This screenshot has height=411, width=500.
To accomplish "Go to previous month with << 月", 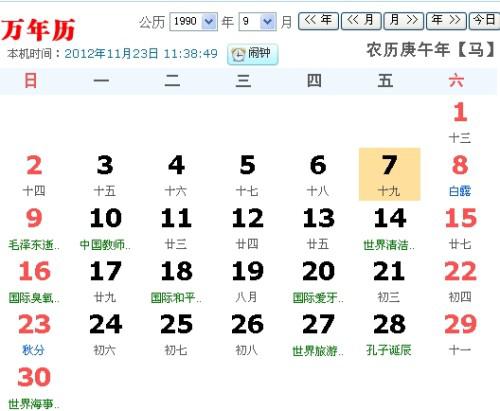I will tap(361, 21).
